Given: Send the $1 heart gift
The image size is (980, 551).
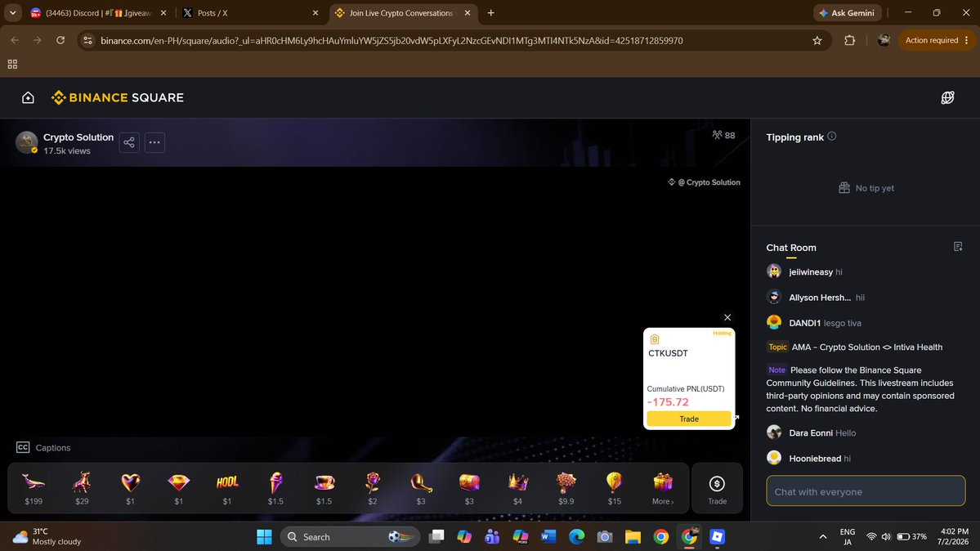Looking at the screenshot, I should (130, 488).
